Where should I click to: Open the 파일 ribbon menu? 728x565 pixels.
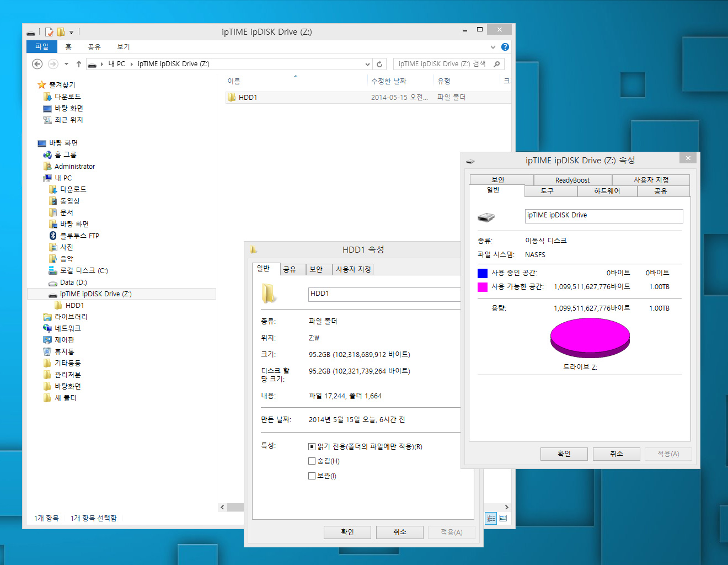click(x=42, y=47)
